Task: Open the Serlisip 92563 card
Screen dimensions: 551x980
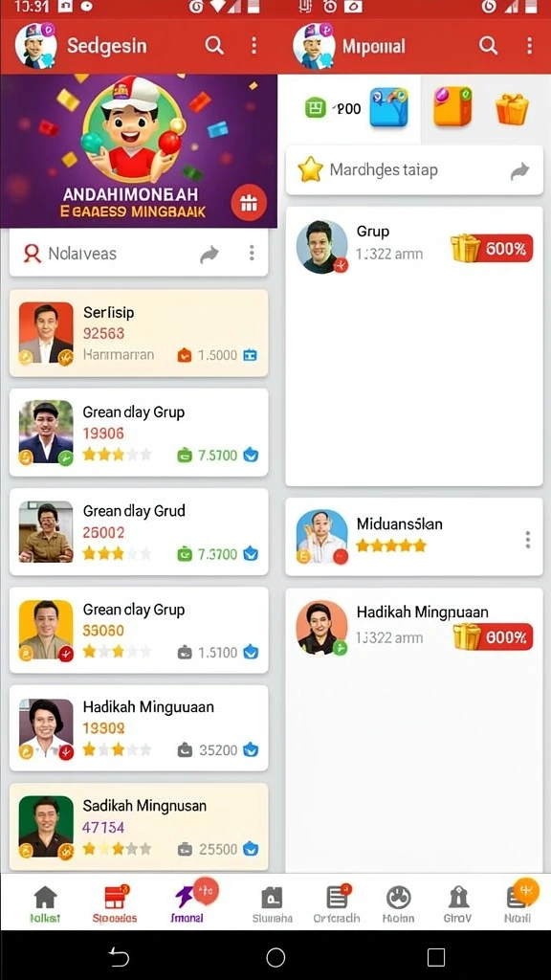Action: click(x=139, y=333)
